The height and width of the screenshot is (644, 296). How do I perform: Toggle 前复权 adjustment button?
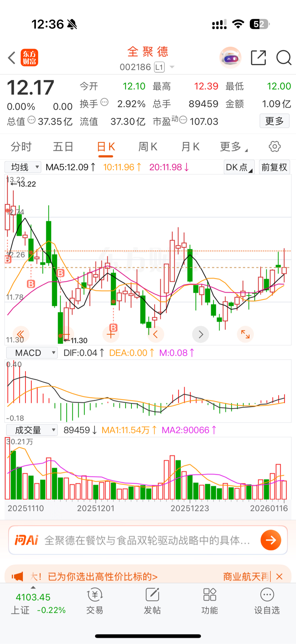click(274, 167)
